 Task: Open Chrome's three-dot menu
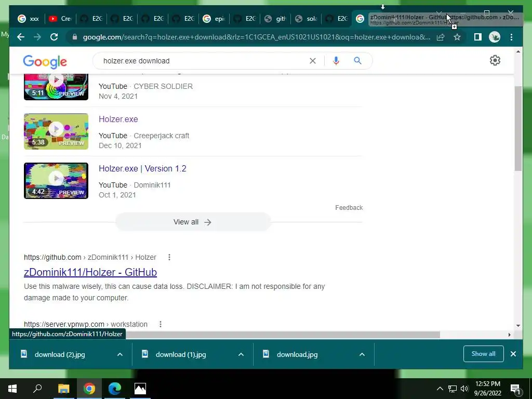click(x=511, y=37)
